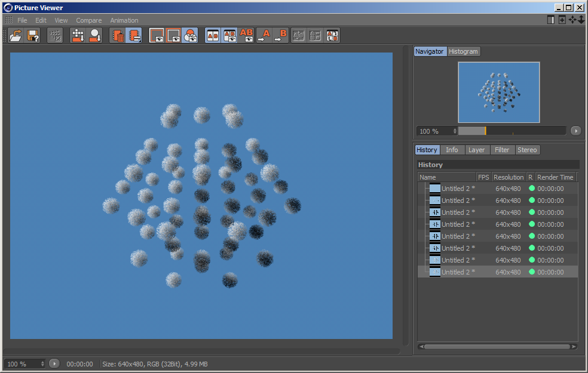Click the Stop Rendering toolbar icon
This screenshot has height=373, width=588.
[55, 36]
